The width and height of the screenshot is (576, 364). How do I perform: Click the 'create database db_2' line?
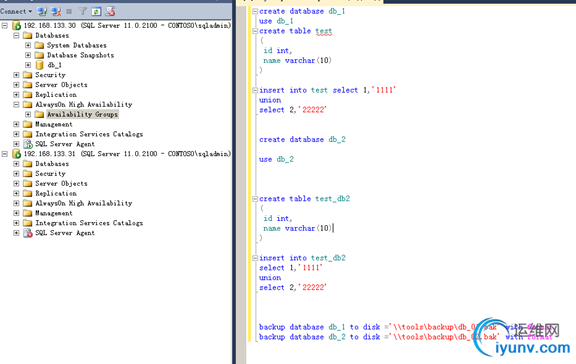(302, 140)
